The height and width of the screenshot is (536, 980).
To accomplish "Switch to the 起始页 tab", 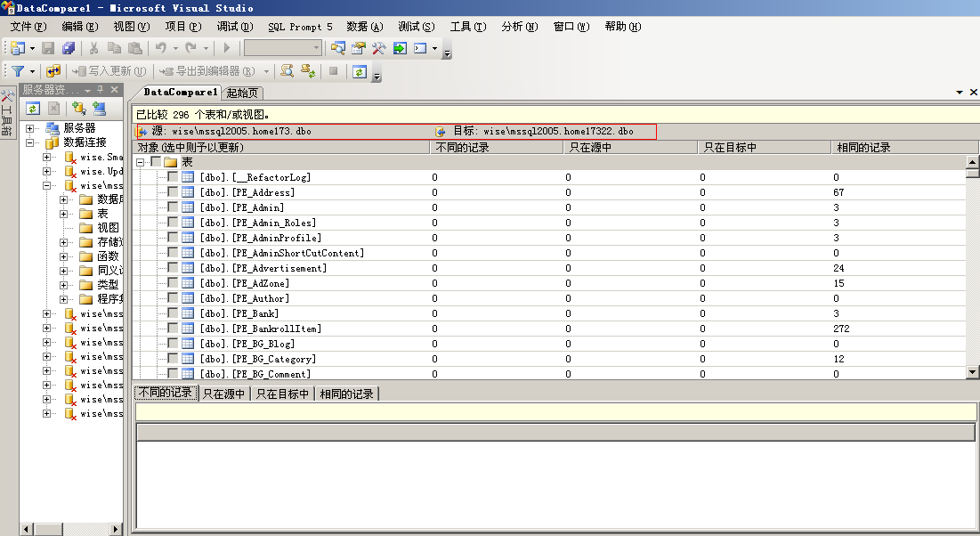I will coord(242,93).
